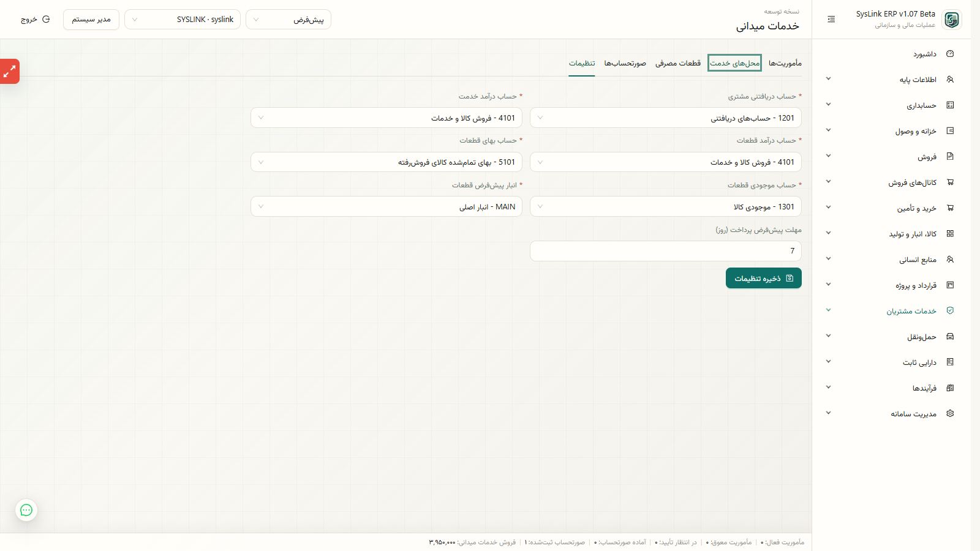Click the SysLink ERP logo icon
Image resolution: width=980 pixels, height=551 pixels.
click(952, 20)
